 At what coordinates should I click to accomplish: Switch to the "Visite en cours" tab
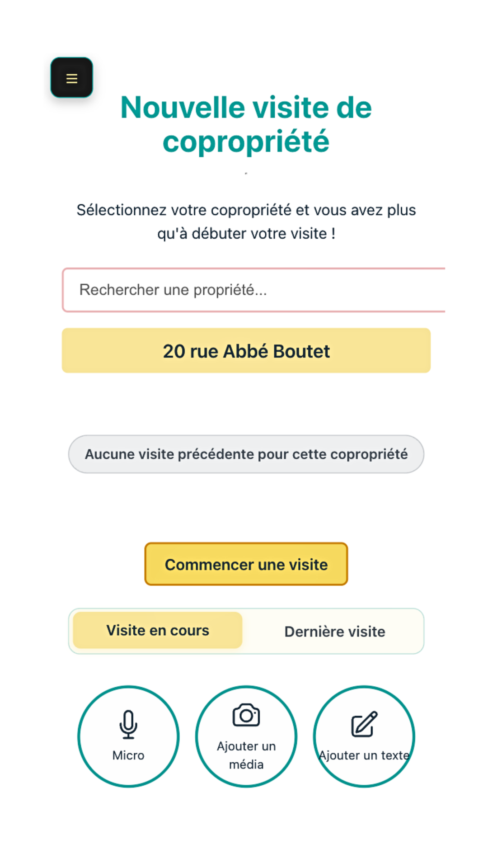[x=158, y=630]
